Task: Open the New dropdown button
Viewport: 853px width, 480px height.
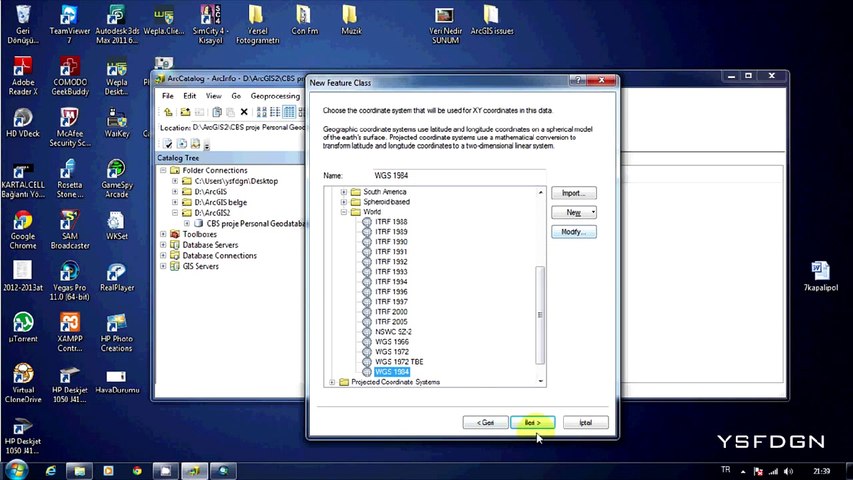Action: [573, 212]
